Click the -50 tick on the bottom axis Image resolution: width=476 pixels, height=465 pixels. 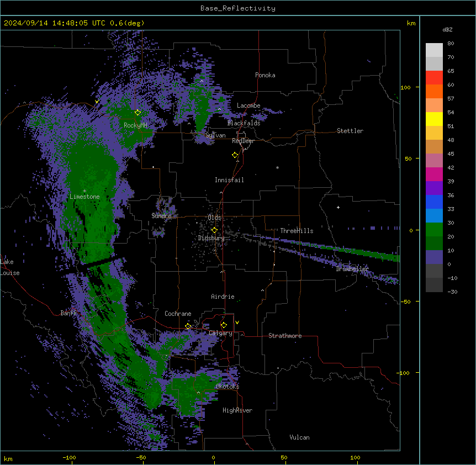tap(141, 457)
